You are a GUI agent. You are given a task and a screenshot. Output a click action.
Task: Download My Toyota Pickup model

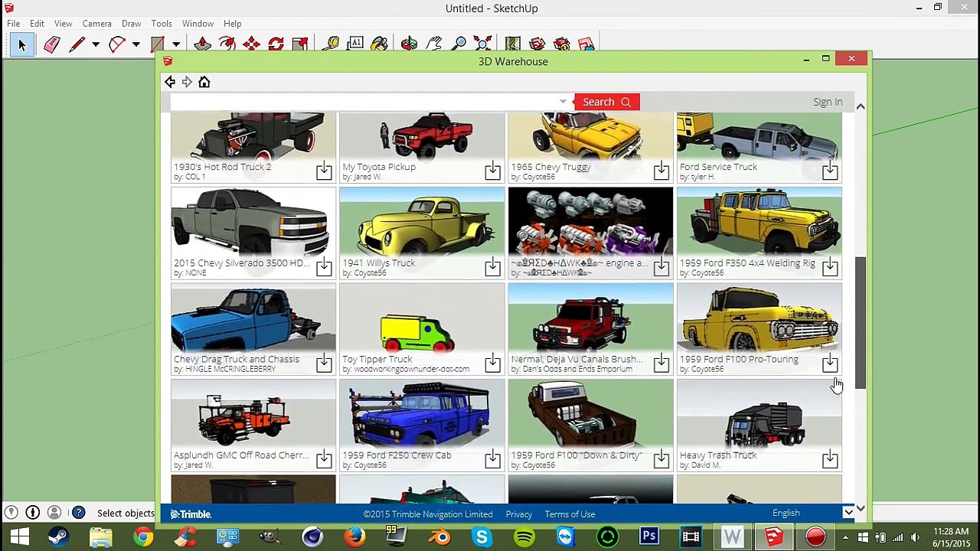(492, 171)
